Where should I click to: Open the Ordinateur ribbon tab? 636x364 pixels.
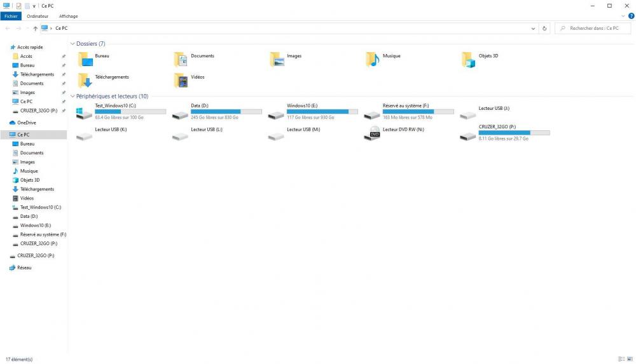[x=38, y=17]
